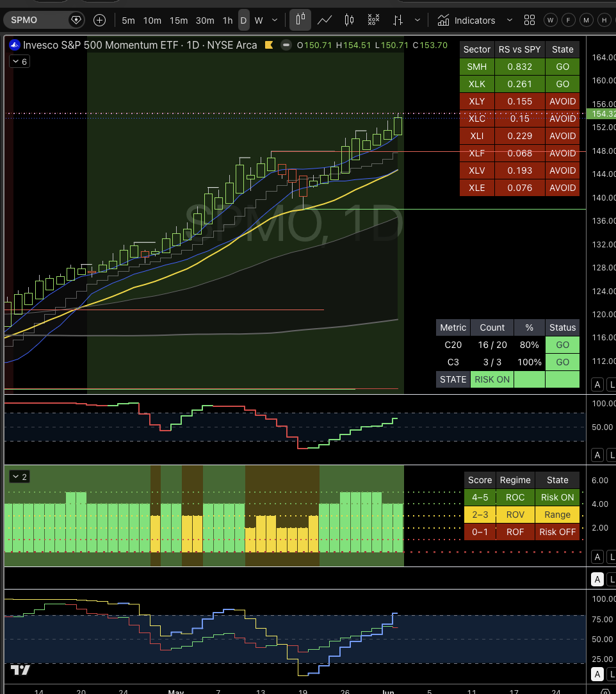616x694 pixels.
Task: Click the yellow Range state cell
Action: tap(557, 515)
